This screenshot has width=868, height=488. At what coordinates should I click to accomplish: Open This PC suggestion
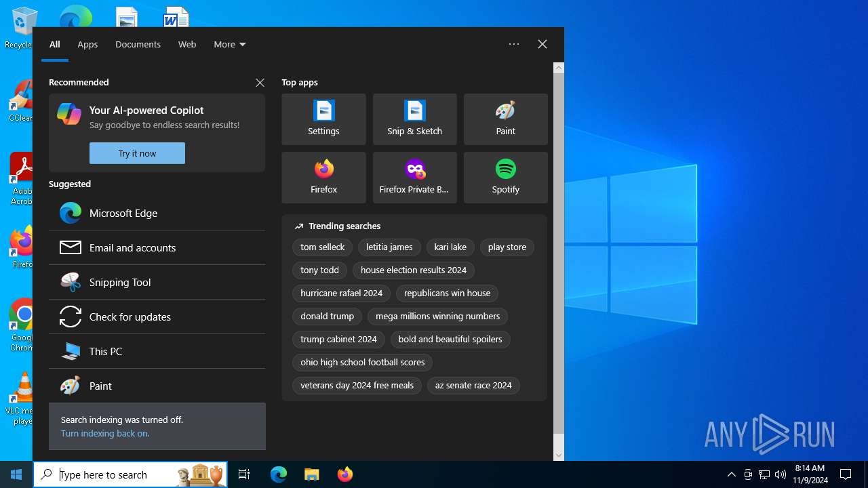click(x=157, y=351)
